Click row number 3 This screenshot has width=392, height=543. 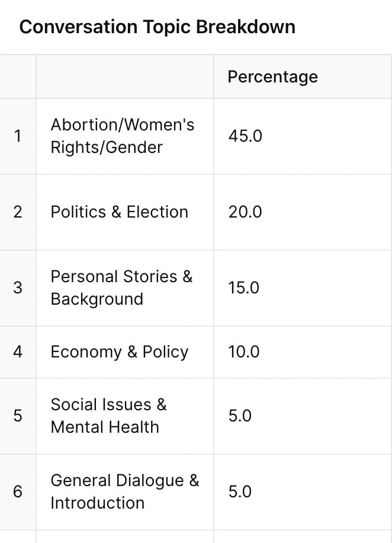pos(18,288)
